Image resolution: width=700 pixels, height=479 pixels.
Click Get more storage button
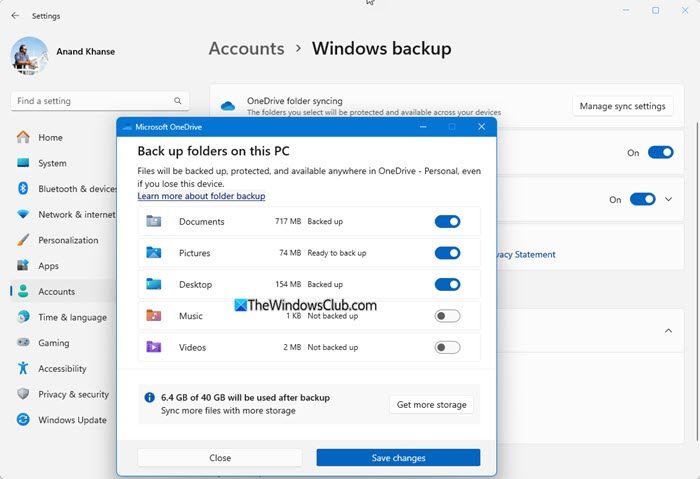click(431, 404)
